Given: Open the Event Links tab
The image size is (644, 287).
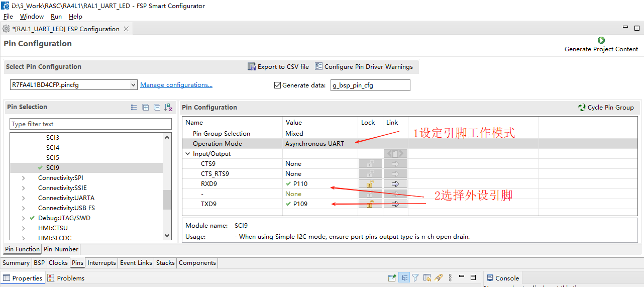Looking at the screenshot, I should point(136,263).
